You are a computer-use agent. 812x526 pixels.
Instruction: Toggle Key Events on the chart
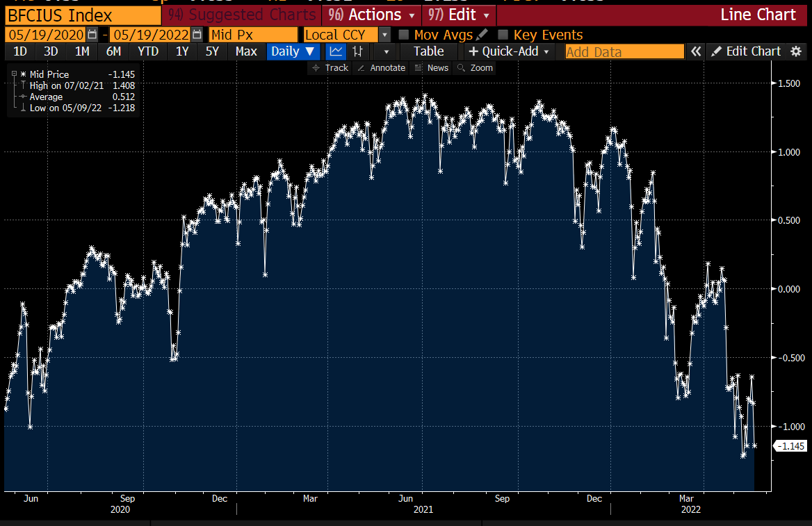point(503,35)
